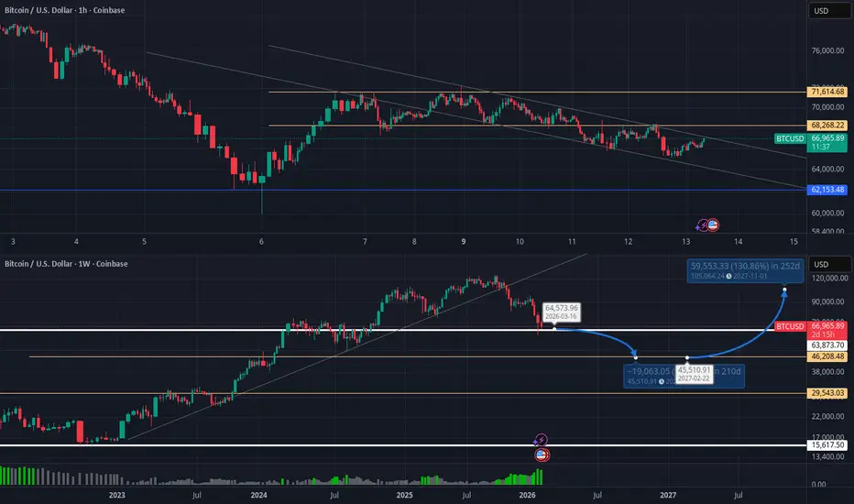The width and height of the screenshot is (854, 504).
Task: Click date 6 on the 1h time axis
Action: pos(261,241)
